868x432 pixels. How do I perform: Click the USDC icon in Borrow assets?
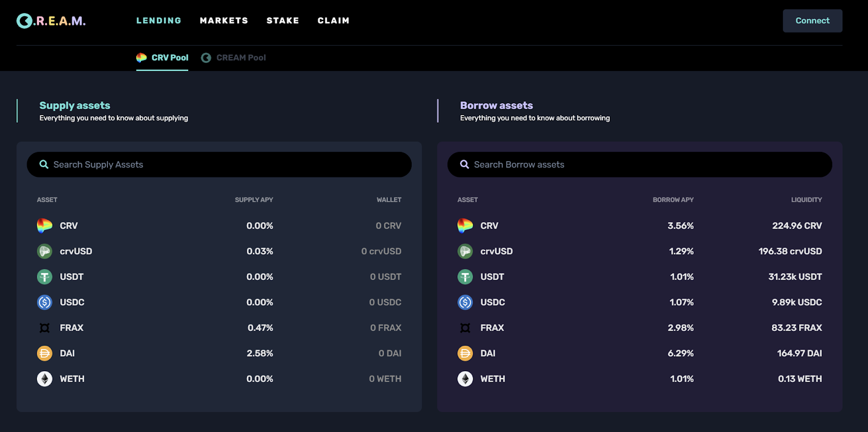pos(465,302)
